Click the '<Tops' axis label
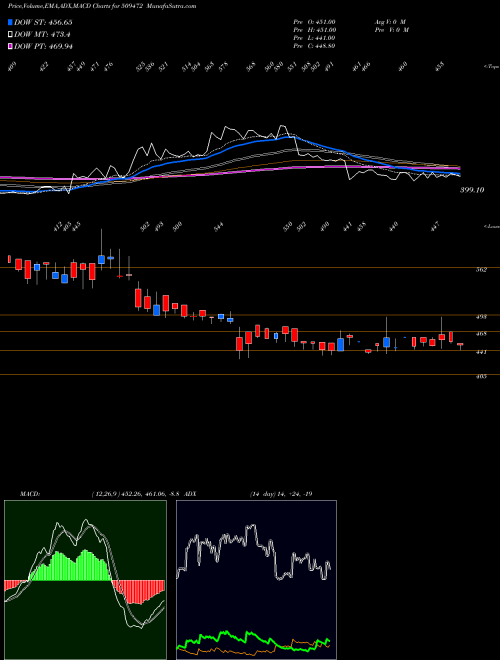This screenshot has width=500, height=660. [491, 67]
